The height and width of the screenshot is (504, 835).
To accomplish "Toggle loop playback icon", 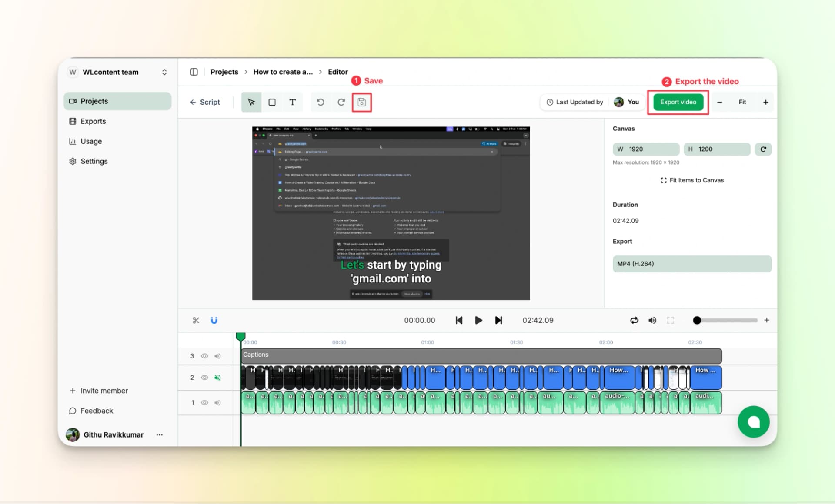I will (634, 320).
